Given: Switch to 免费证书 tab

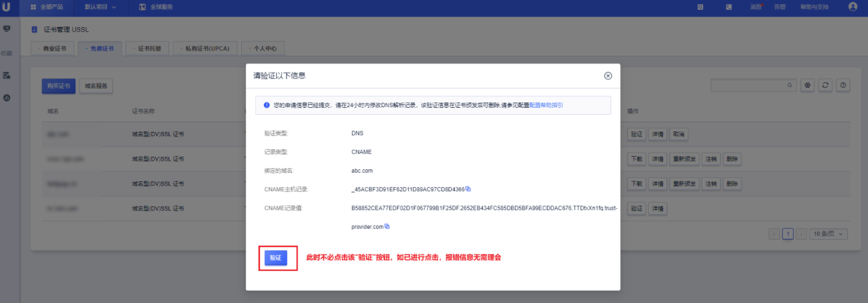Looking at the screenshot, I should (100, 48).
